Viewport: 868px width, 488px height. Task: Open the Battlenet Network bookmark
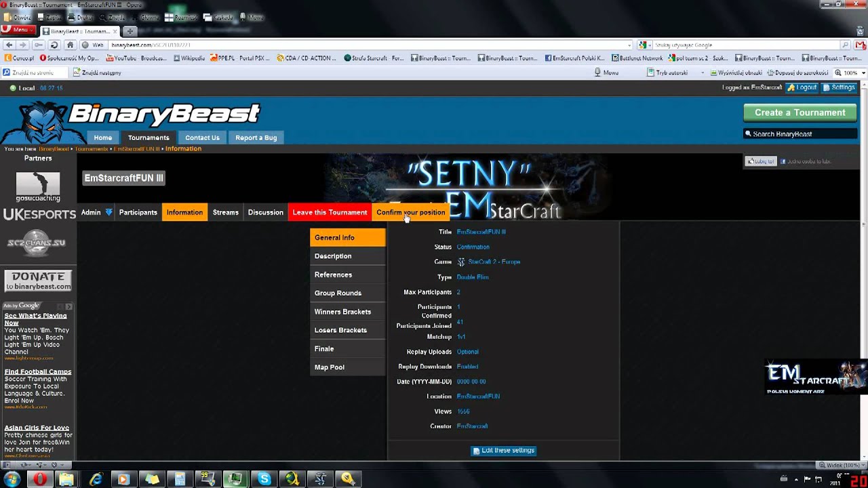tap(637, 58)
